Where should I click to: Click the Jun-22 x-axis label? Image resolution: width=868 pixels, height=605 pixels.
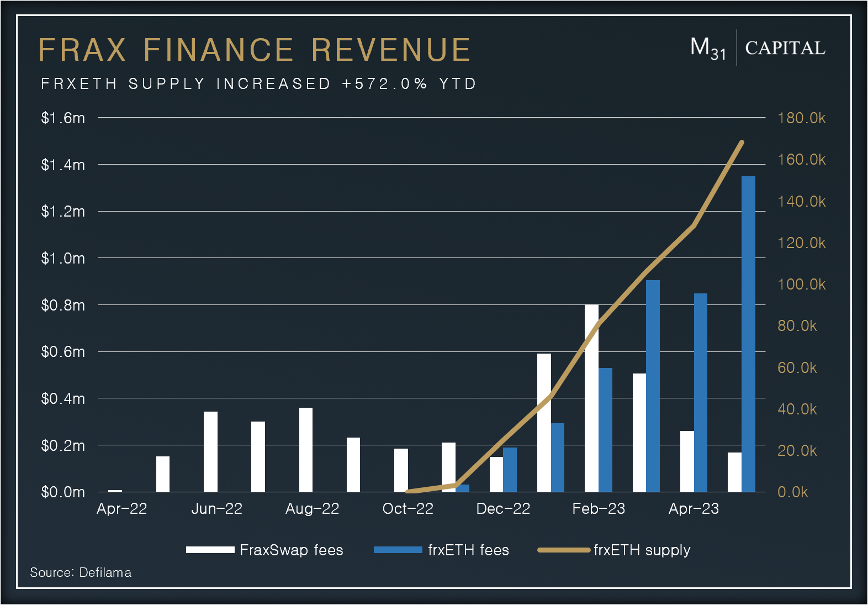(x=217, y=509)
